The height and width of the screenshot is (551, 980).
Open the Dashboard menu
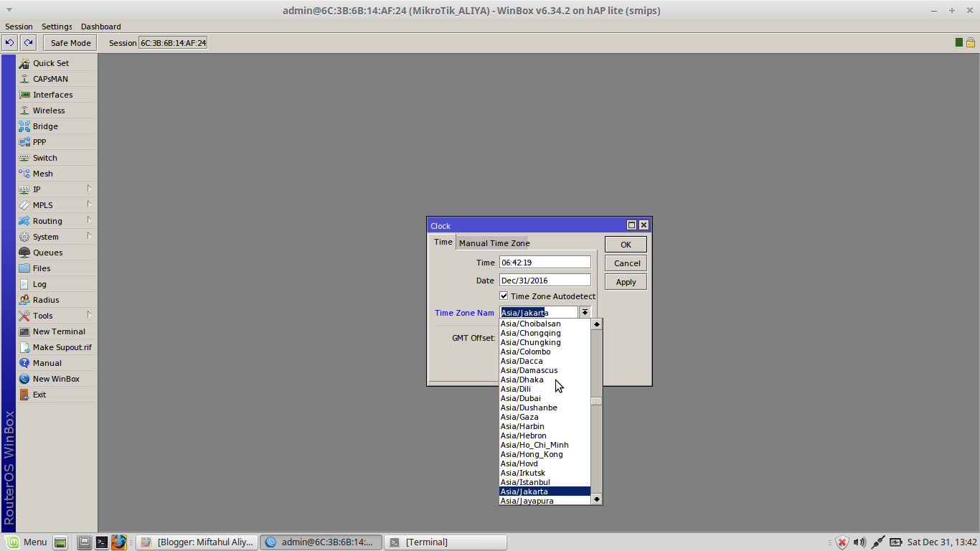pos(100,27)
